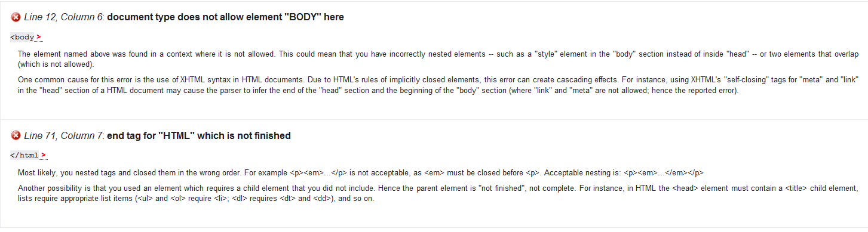Click the red arrow after the </html code
The height and width of the screenshot is (232, 868).
(43, 156)
